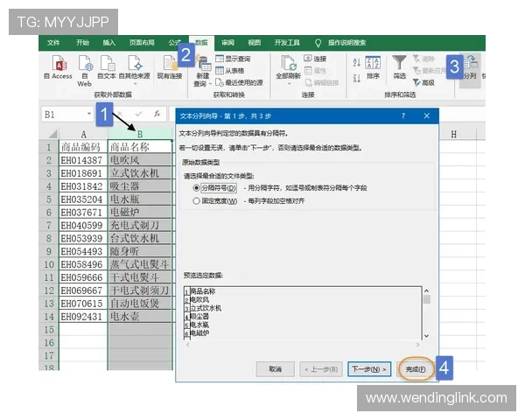The image size is (525, 420).
Task: Click the 完成(F) button
Action: point(416,369)
